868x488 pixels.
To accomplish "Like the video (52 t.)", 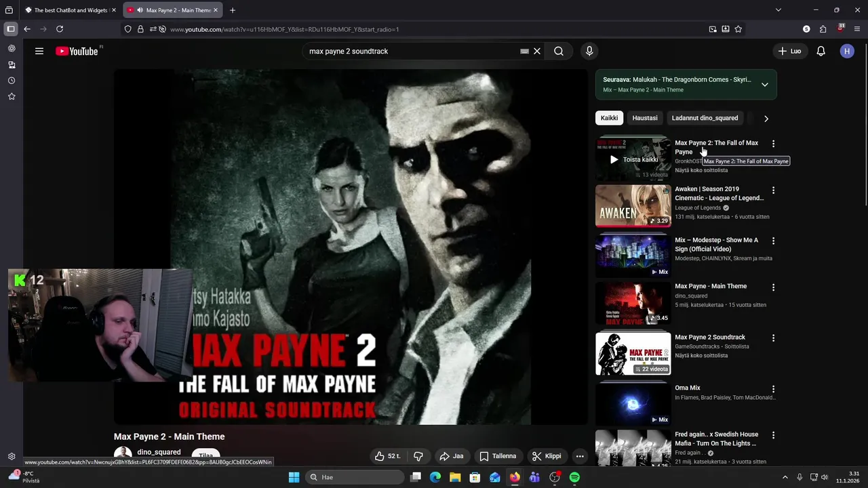I will coord(387,456).
